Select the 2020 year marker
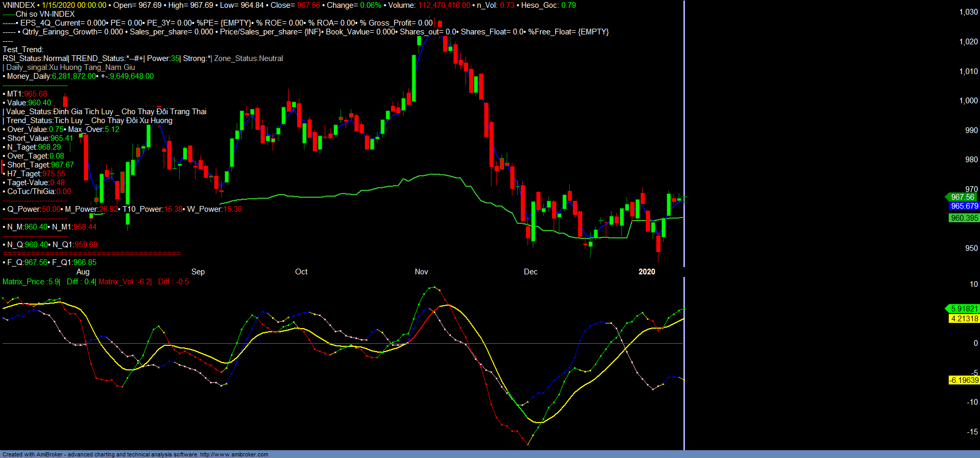 click(x=646, y=272)
